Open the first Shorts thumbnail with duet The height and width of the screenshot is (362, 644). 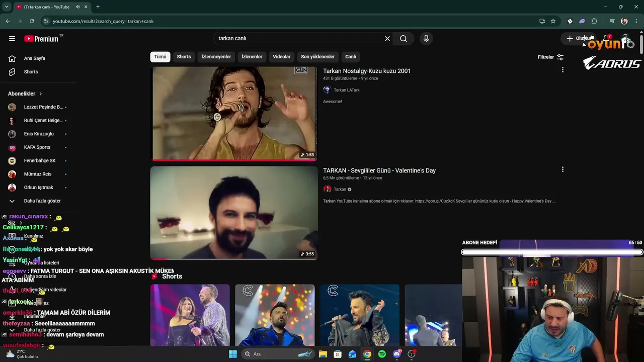click(x=190, y=315)
